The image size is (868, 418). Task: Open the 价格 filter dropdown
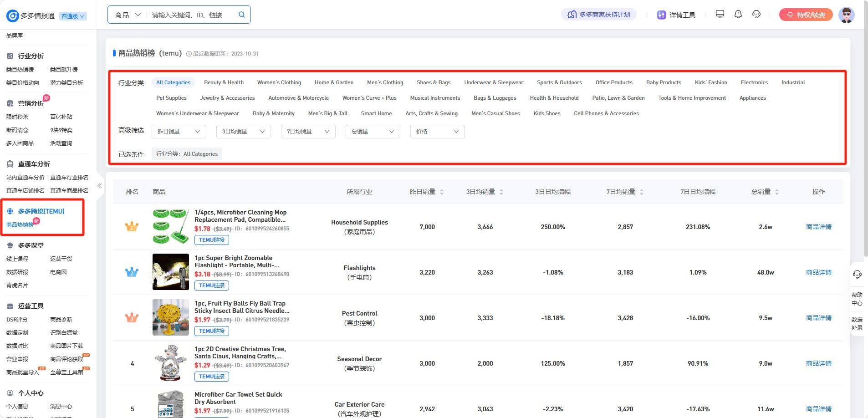[x=437, y=132]
